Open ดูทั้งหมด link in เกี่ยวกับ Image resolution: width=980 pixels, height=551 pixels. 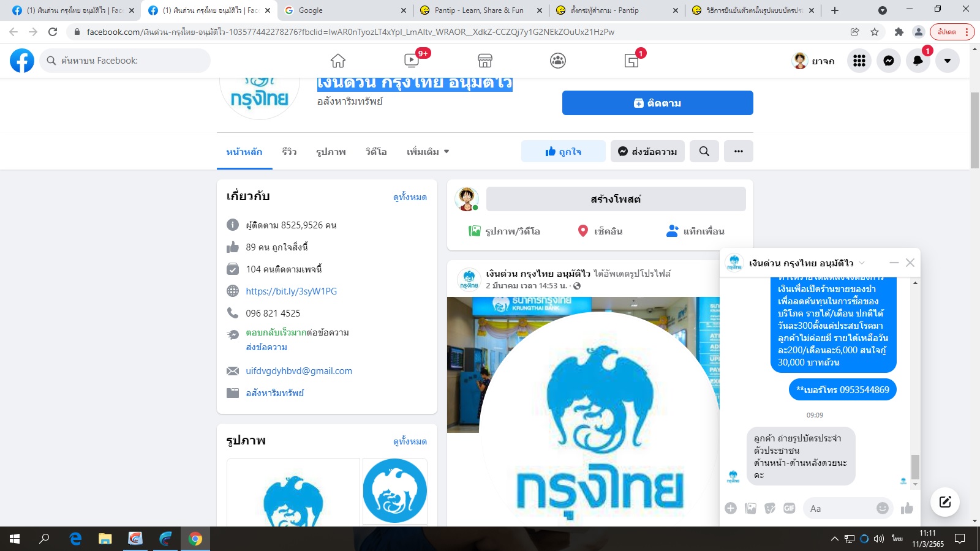pyautogui.click(x=410, y=197)
